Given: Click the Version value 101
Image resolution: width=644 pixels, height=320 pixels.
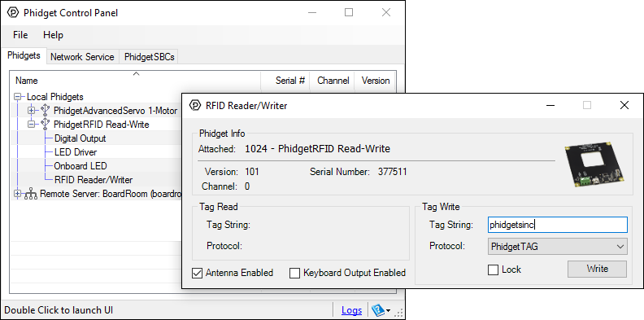Looking at the screenshot, I should click(252, 172).
